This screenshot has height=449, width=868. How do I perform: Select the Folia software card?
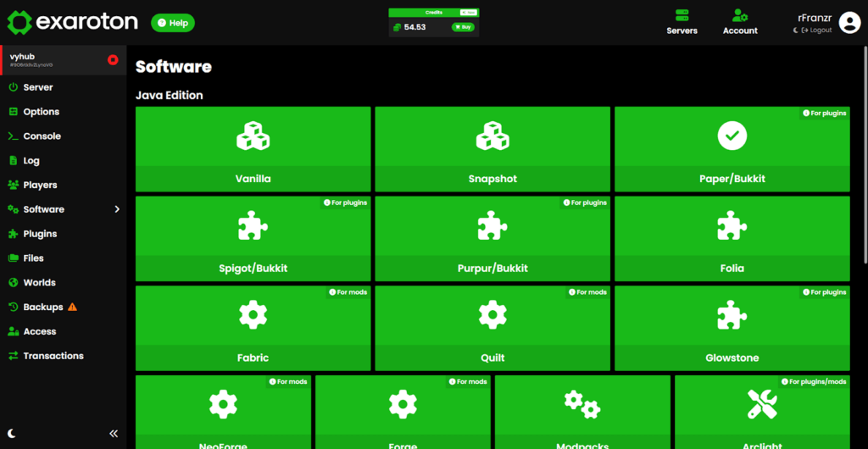click(x=732, y=239)
